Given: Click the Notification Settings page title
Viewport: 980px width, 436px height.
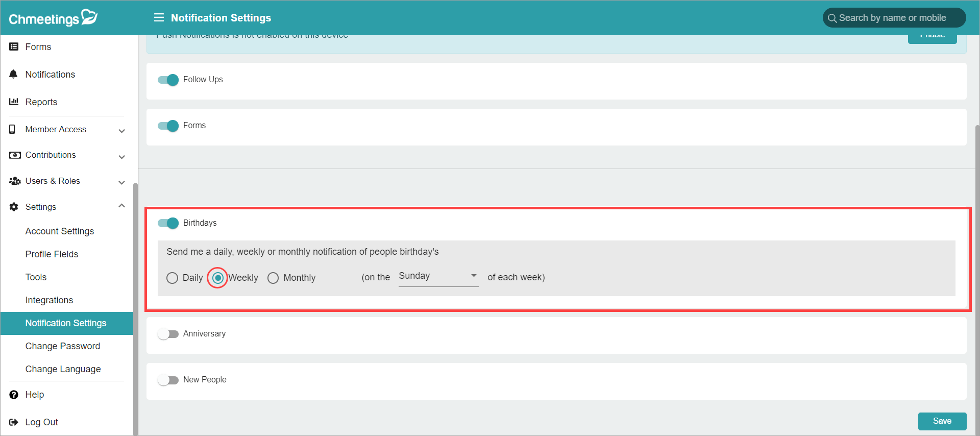Looking at the screenshot, I should [221, 18].
